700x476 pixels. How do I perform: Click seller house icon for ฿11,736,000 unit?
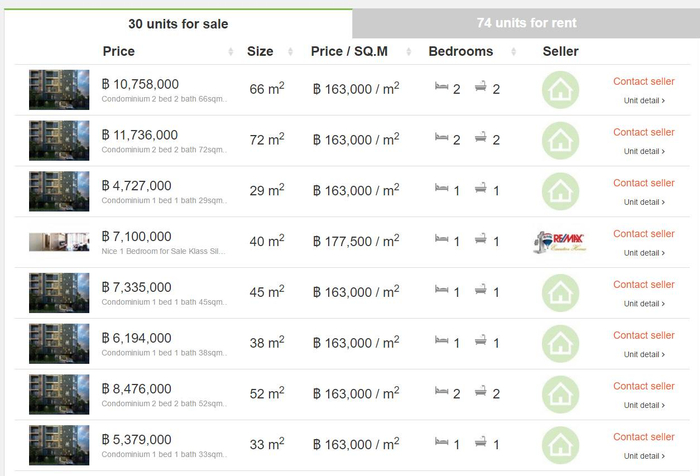[x=560, y=141]
